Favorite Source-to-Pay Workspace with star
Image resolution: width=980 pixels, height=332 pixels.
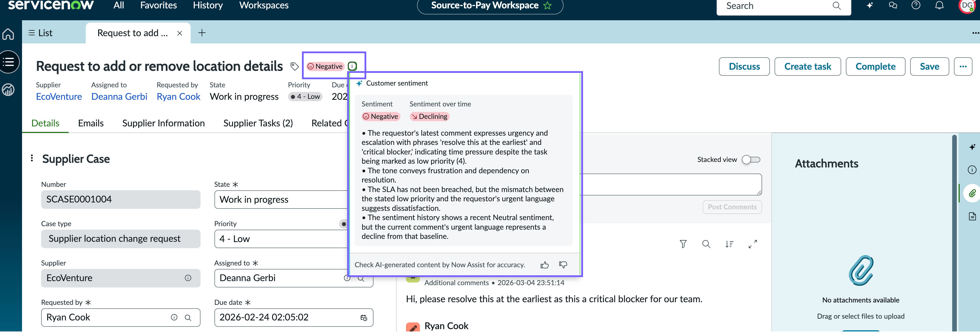547,5
